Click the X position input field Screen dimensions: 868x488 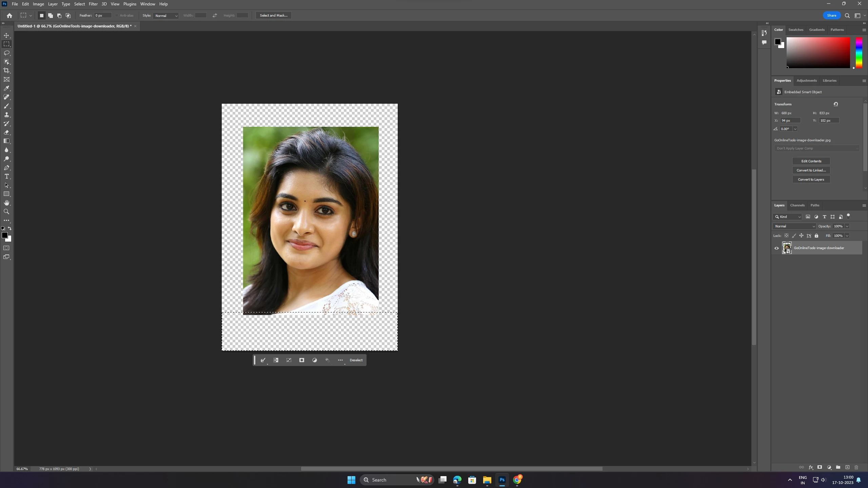point(790,120)
